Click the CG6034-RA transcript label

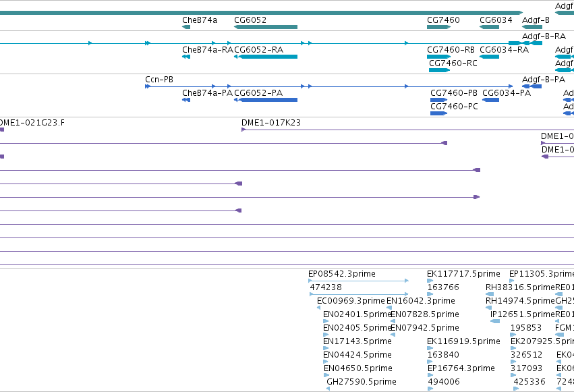(x=504, y=50)
